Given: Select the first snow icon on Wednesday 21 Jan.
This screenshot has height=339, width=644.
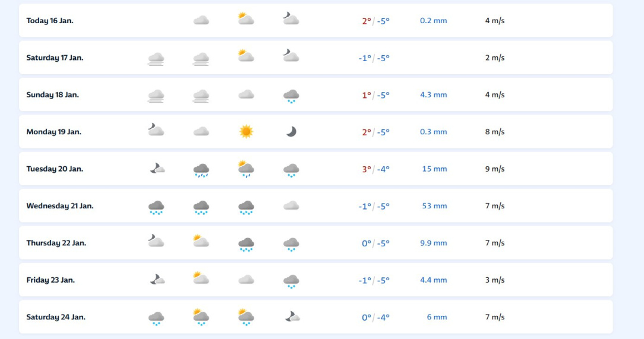Looking at the screenshot, I should tap(156, 207).
